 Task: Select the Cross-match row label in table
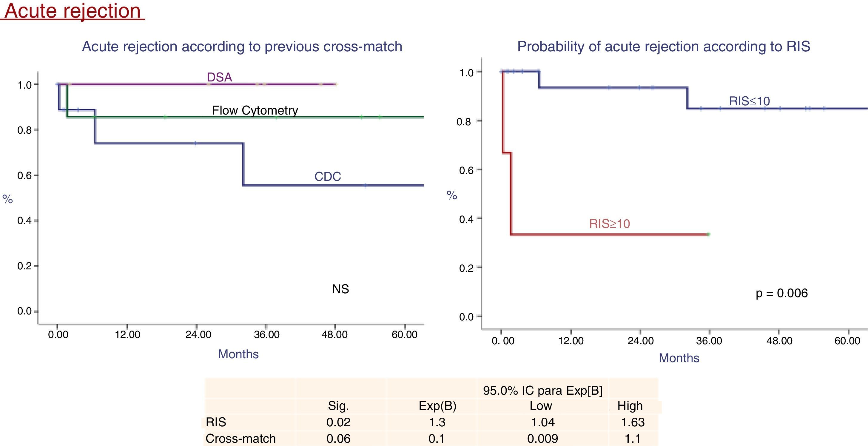coord(240,439)
